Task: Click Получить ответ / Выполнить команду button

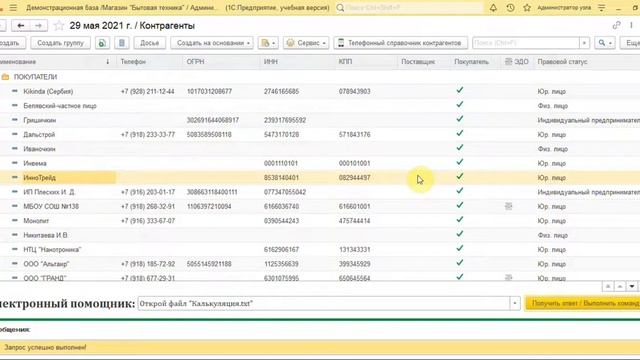Action: pos(582,303)
